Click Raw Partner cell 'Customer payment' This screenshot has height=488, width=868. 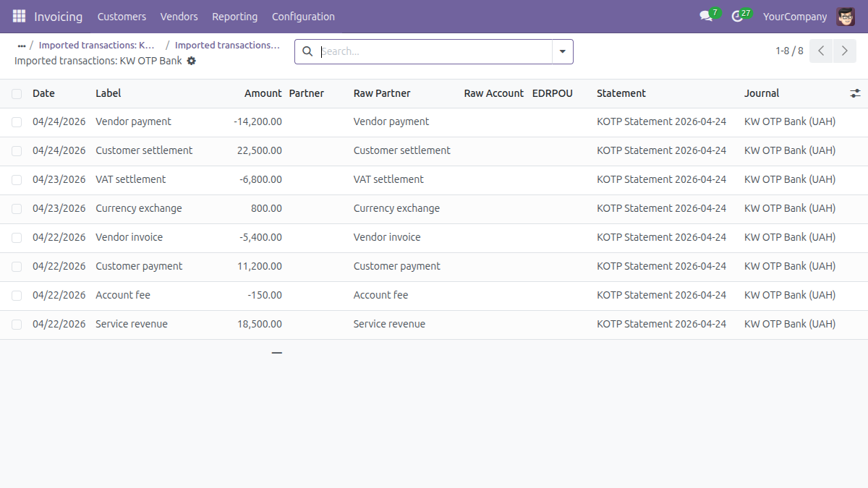[397, 266]
